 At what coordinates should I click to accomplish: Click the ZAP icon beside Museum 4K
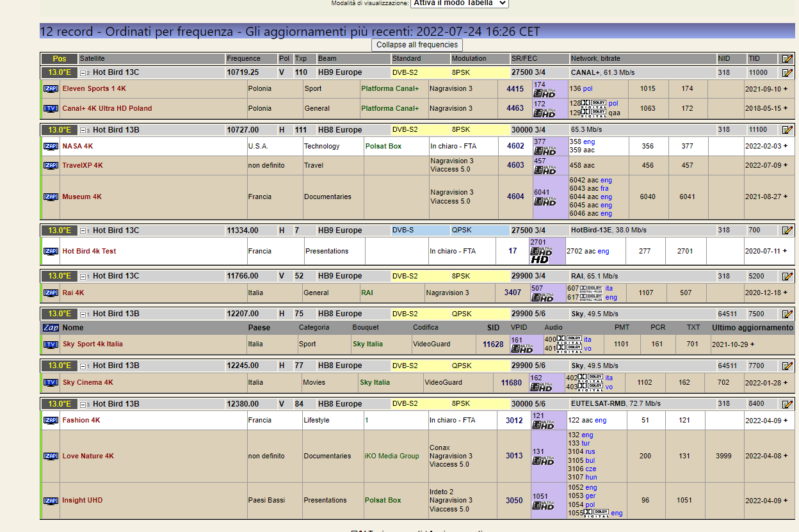[51, 197]
